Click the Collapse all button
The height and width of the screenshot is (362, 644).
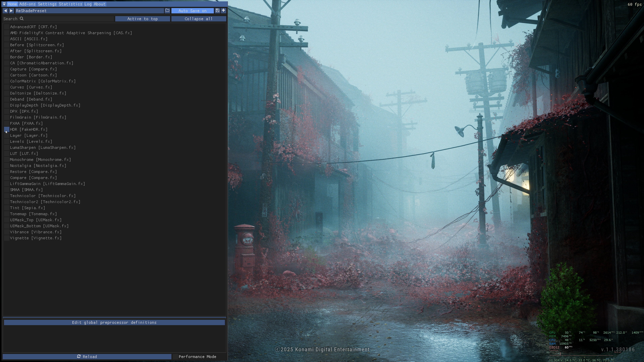point(199,19)
